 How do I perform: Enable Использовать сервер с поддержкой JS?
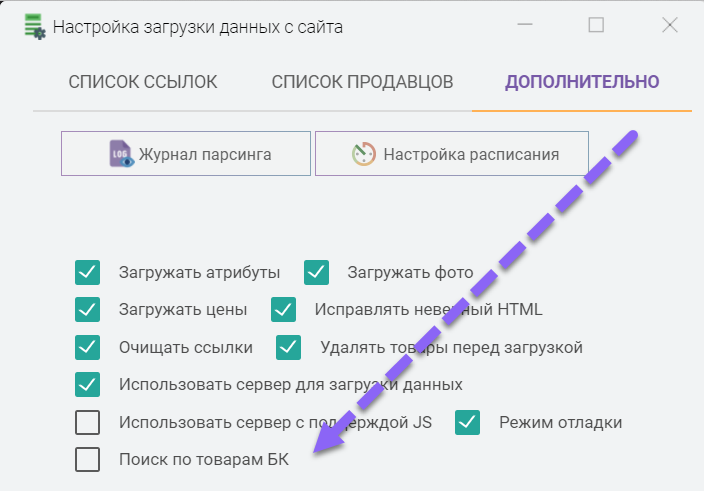(x=88, y=423)
